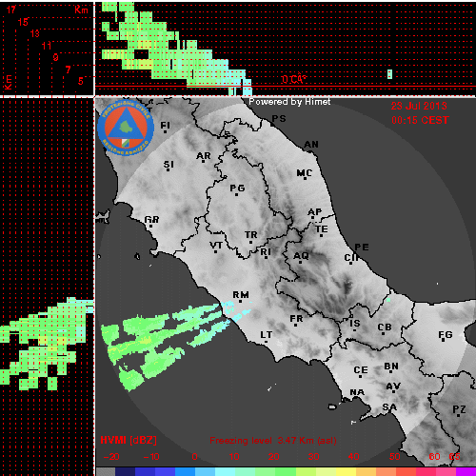Click the FG city label
This screenshot has width=476, height=476.
coord(446,335)
